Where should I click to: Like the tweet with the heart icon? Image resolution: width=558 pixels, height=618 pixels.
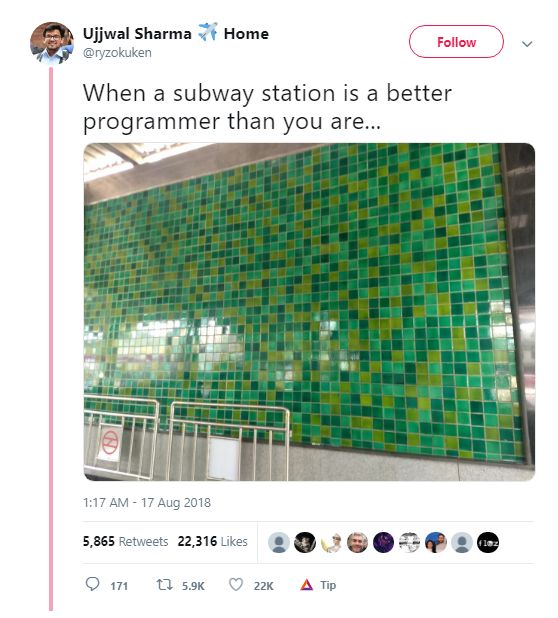click(x=236, y=584)
